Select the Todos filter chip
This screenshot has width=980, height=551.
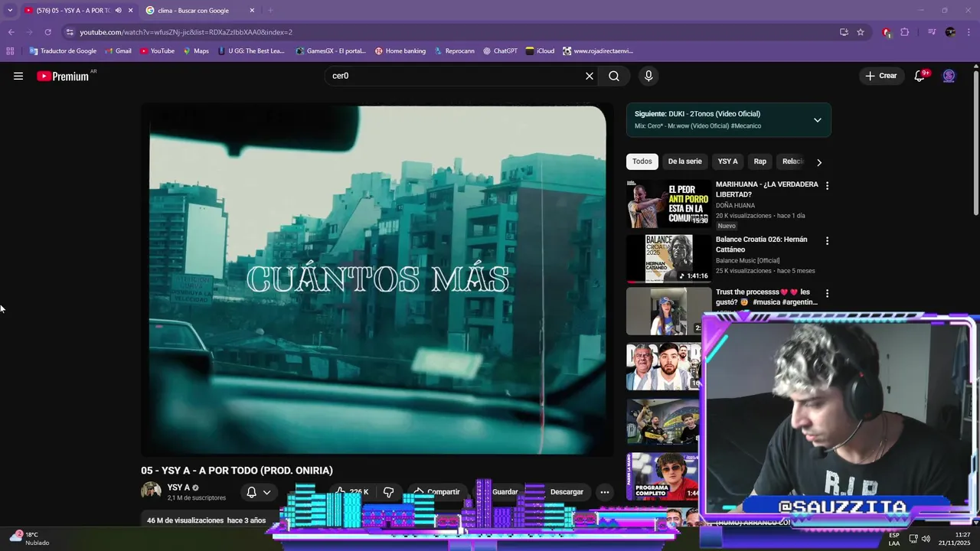coord(642,161)
